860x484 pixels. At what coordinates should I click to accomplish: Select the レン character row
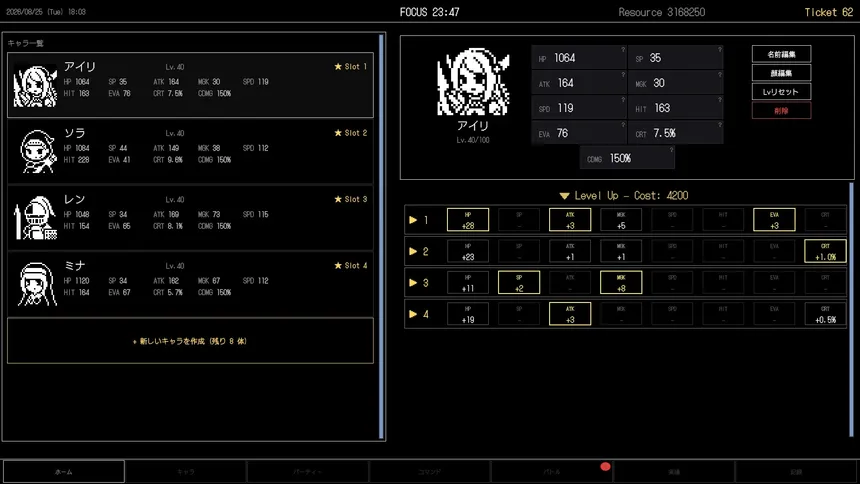click(x=190, y=218)
